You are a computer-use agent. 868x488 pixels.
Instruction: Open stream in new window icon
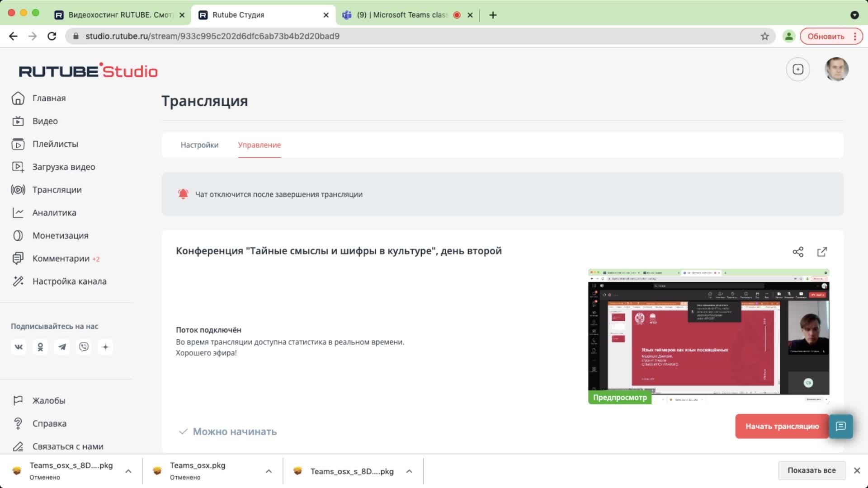click(x=822, y=252)
